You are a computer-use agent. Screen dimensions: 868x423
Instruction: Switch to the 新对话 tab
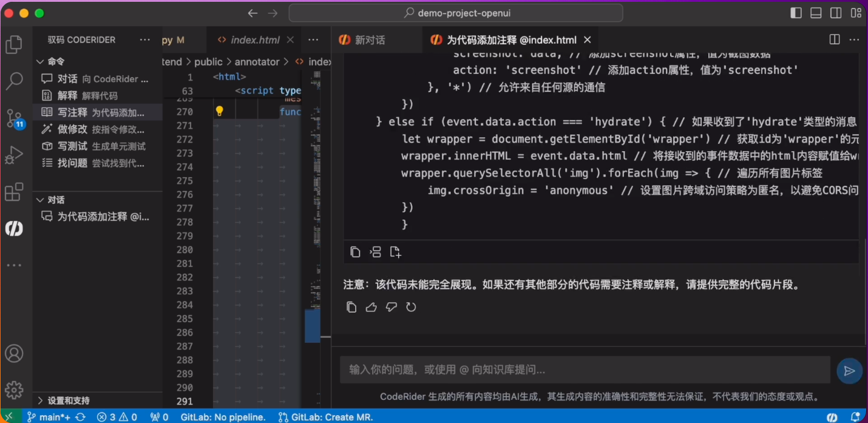point(362,40)
